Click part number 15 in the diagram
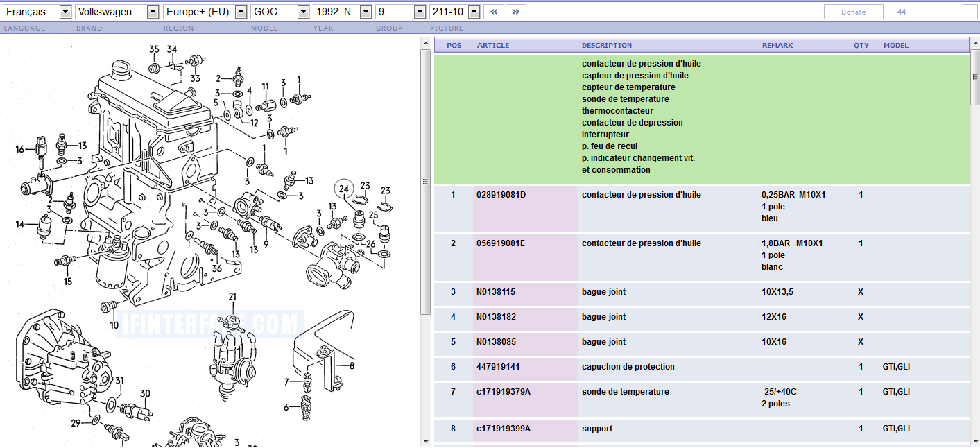Image resolution: width=980 pixels, height=448 pixels. click(x=68, y=282)
